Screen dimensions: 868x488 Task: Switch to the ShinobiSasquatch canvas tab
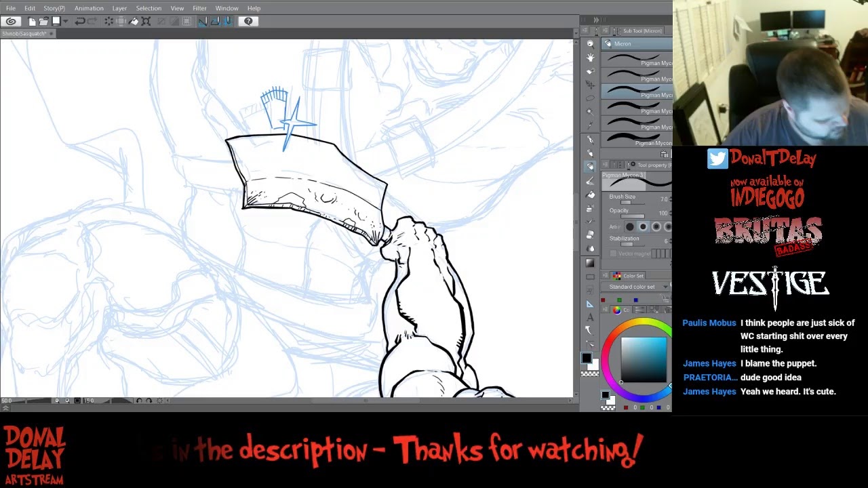24,34
